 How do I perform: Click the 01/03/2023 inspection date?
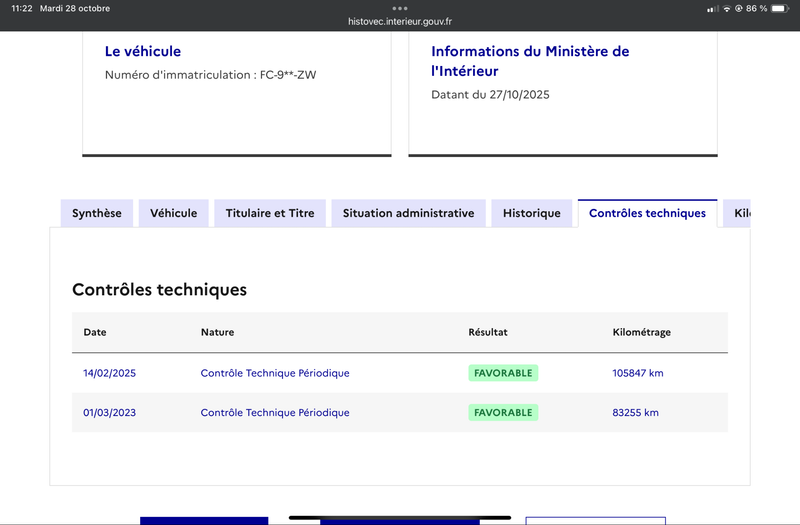coord(109,412)
